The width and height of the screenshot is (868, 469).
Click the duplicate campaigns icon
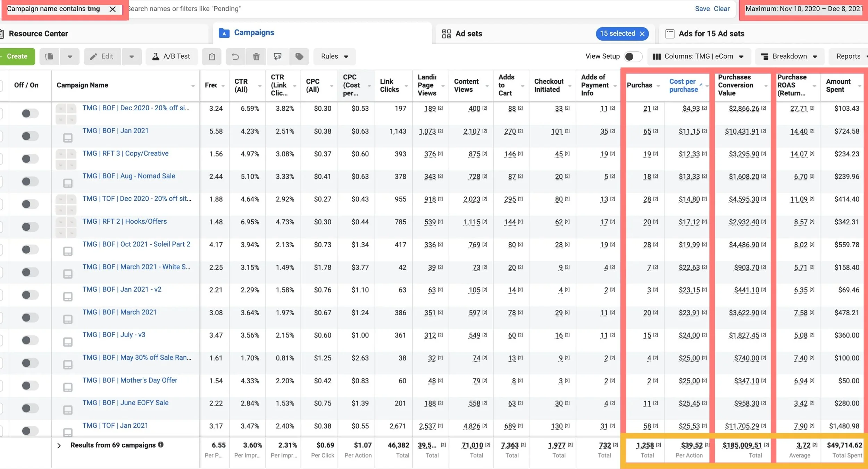[49, 57]
